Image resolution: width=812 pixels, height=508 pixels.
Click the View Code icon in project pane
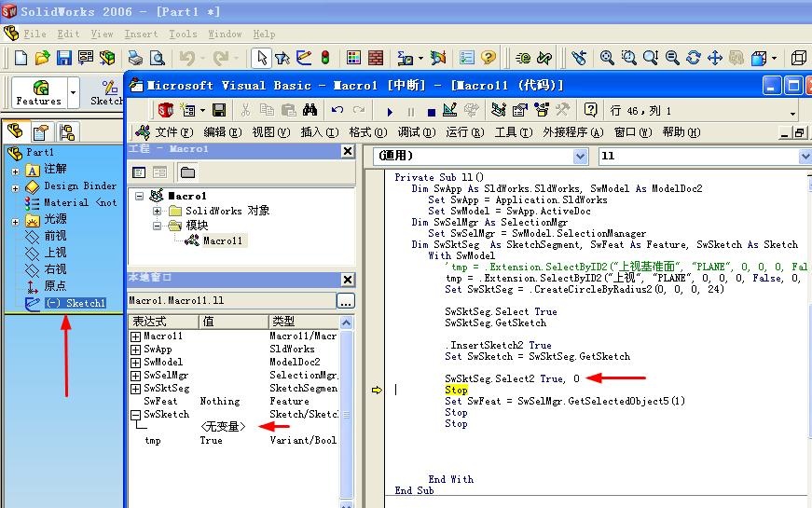[139, 172]
